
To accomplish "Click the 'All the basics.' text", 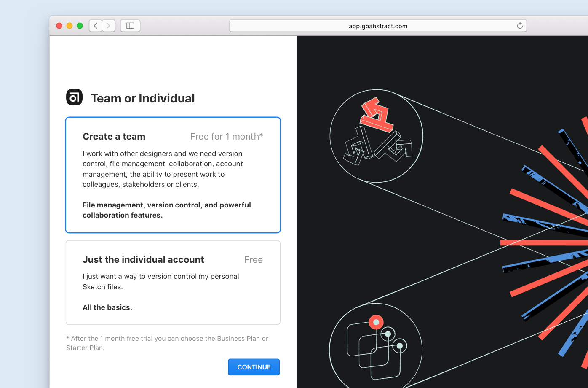I will click(107, 307).
